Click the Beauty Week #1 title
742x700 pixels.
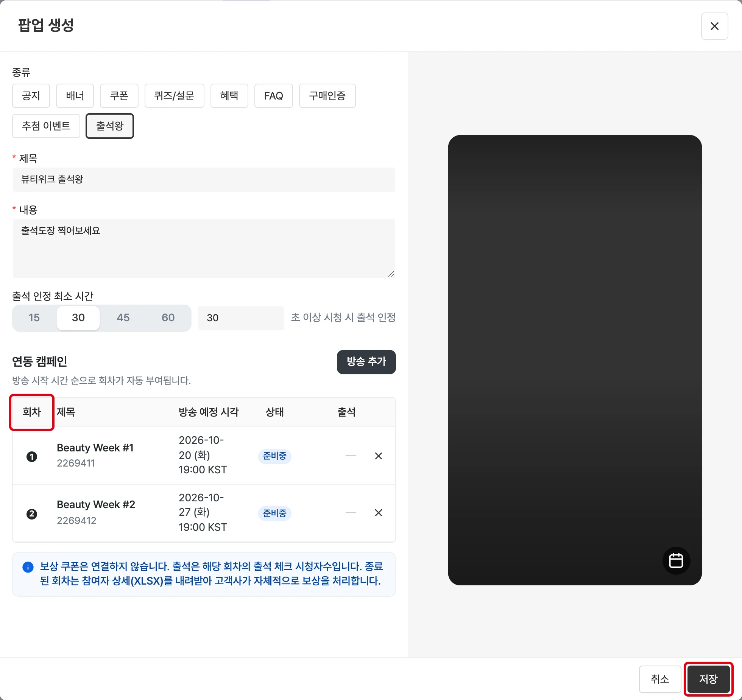(x=95, y=448)
